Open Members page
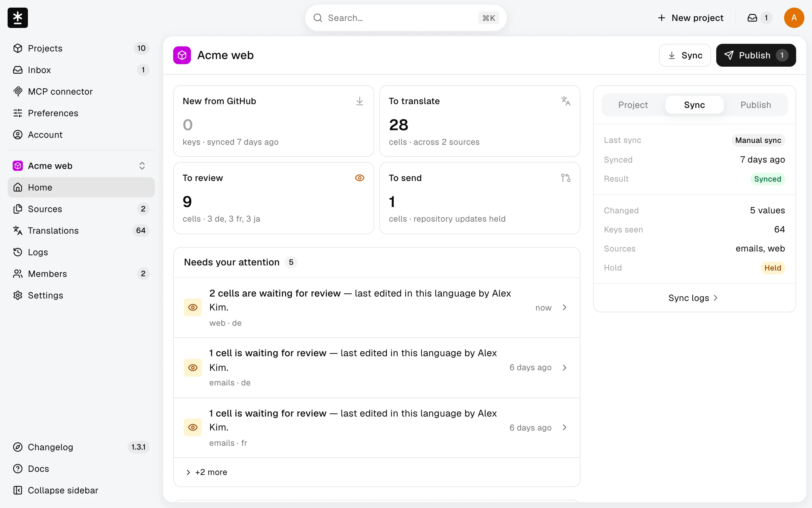 [x=81, y=274]
